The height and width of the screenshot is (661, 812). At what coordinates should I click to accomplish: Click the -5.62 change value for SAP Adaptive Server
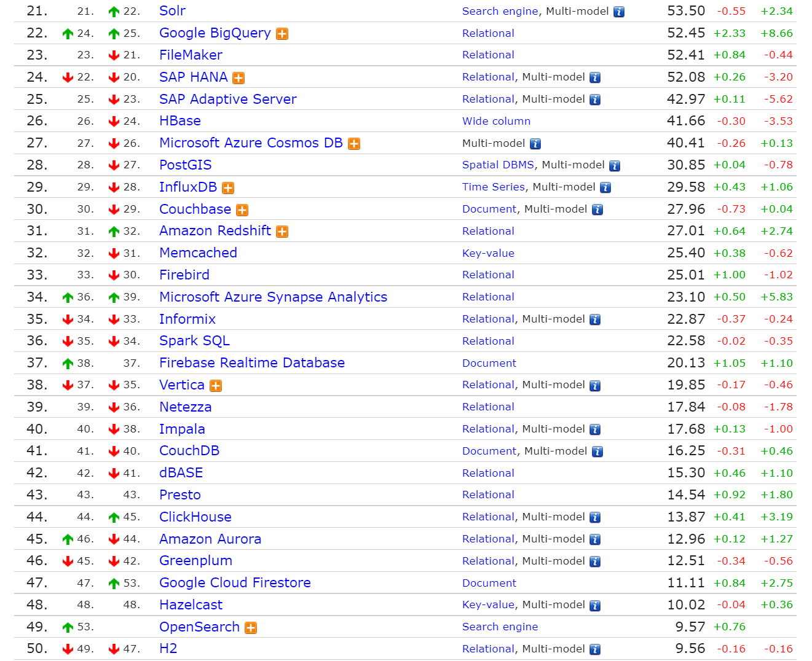pos(779,100)
